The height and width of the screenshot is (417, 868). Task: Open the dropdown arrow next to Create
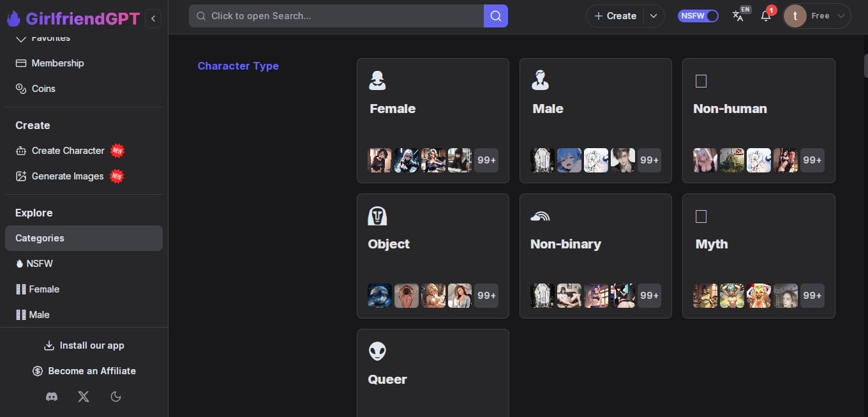pos(654,16)
